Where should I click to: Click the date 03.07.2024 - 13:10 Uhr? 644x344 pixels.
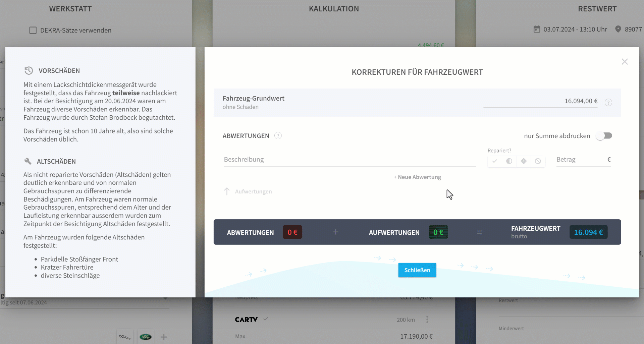coord(575,30)
